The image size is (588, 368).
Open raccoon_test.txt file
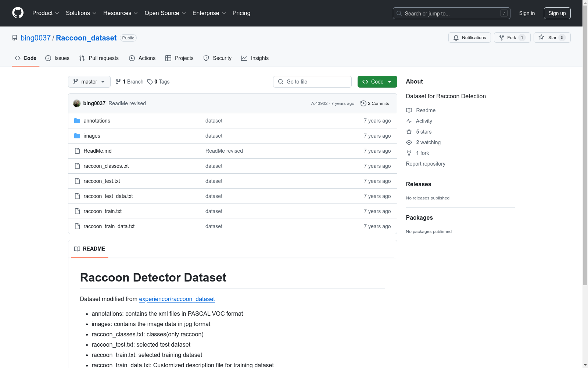[102, 181]
